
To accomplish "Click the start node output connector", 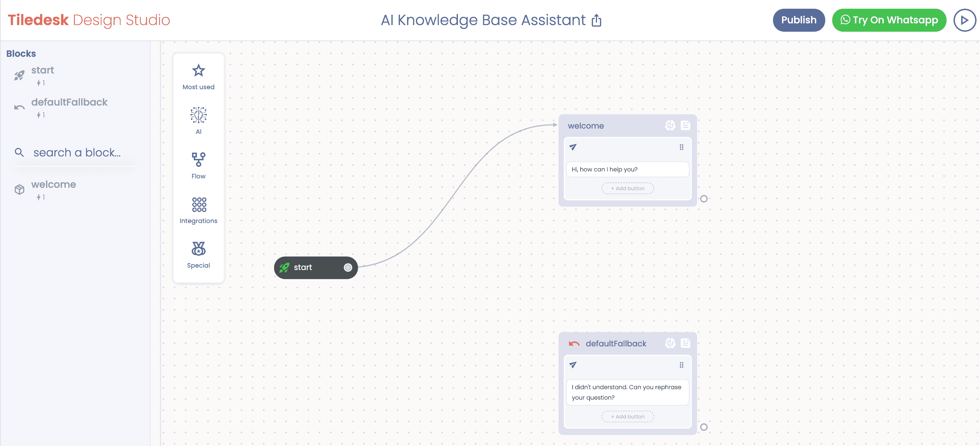I will click(348, 268).
